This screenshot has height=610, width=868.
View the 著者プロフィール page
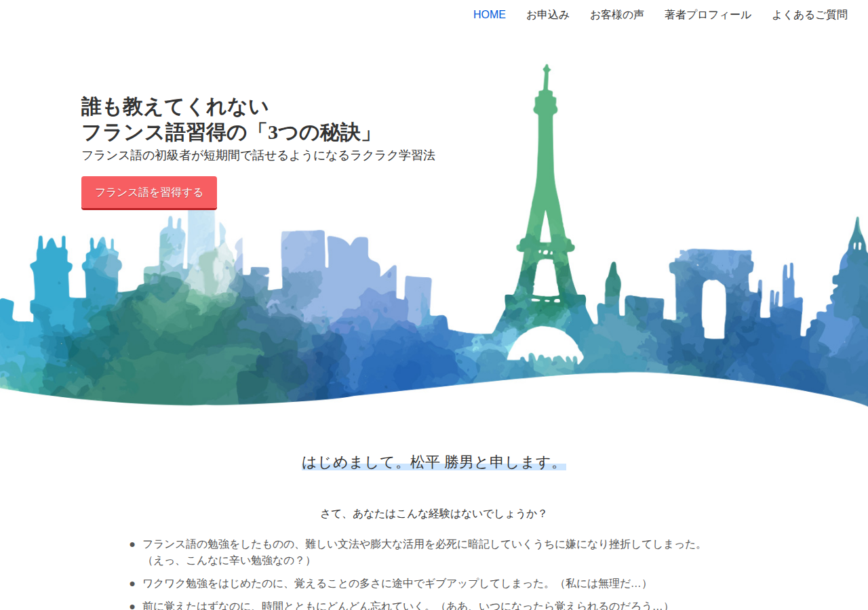(708, 15)
